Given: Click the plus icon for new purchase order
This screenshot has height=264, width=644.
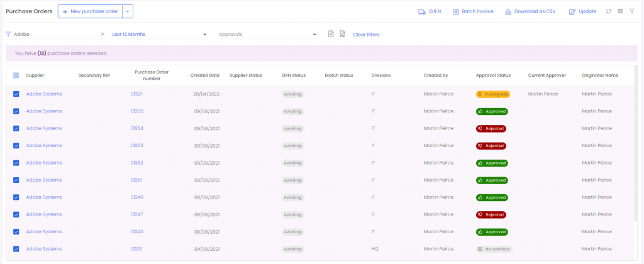Looking at the screenshot, I should 65,12.
